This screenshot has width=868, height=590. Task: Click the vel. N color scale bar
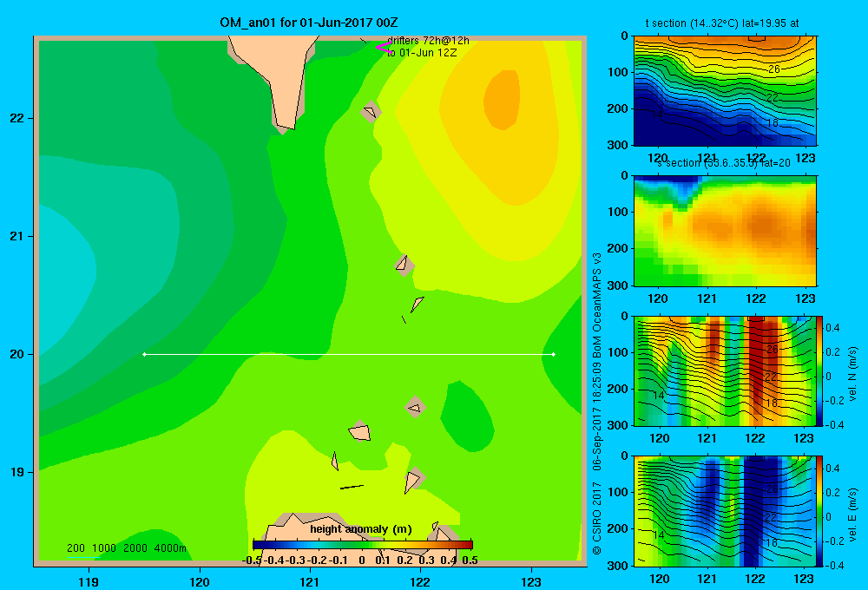820,370
